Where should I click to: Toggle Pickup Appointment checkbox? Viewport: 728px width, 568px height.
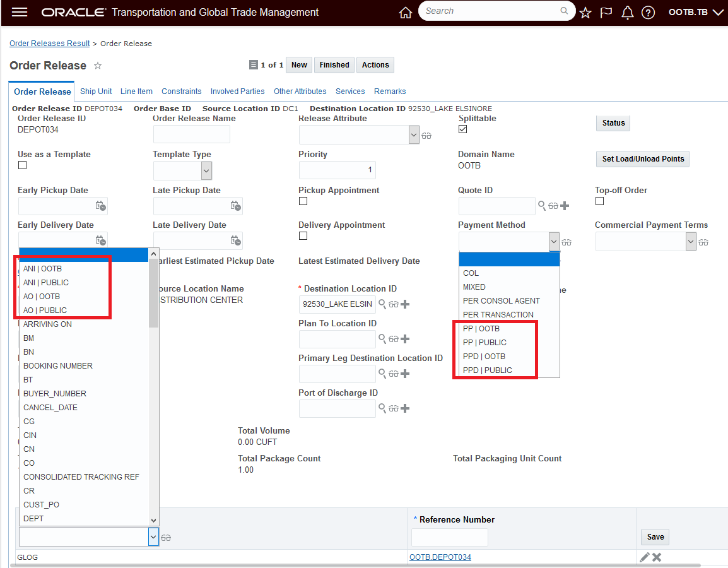click(x=303, y=201)
